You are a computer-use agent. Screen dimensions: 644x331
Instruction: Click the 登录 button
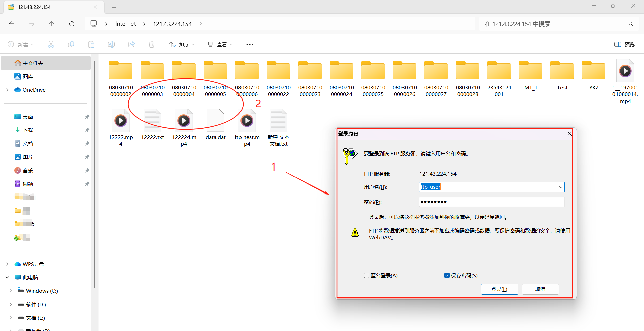499,289
